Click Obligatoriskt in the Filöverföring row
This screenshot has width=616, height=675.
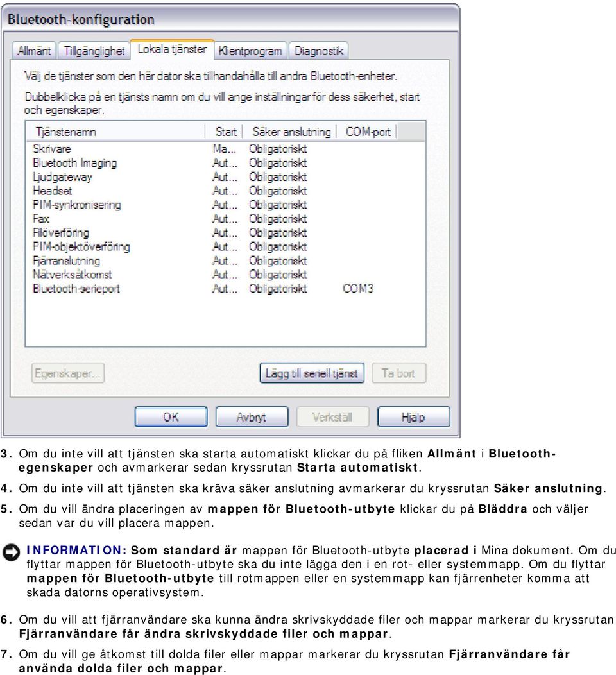(278, 233)
